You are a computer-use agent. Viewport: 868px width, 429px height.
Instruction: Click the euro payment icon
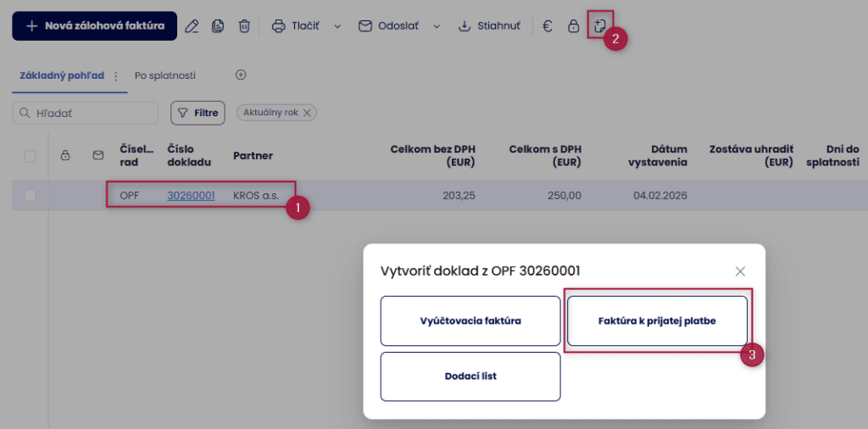click(548, 26)
